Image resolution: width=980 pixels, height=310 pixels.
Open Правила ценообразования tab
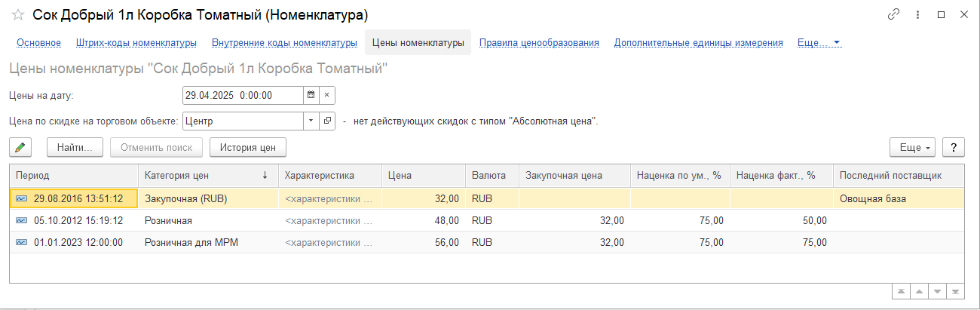(x=539, y=43)
